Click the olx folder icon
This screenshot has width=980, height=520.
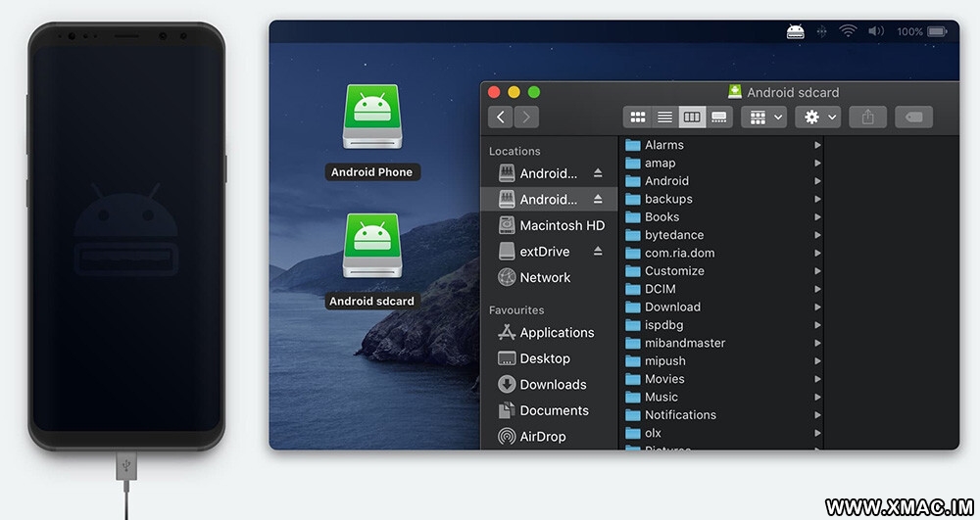[633, 433]
